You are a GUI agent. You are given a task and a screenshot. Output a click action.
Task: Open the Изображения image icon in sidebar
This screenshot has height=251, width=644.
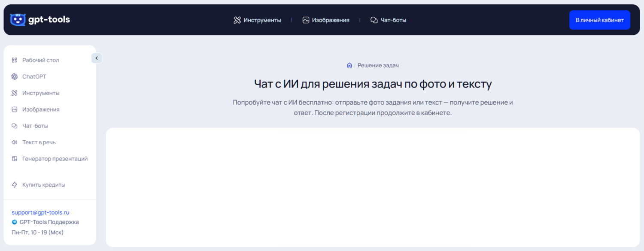14,109
